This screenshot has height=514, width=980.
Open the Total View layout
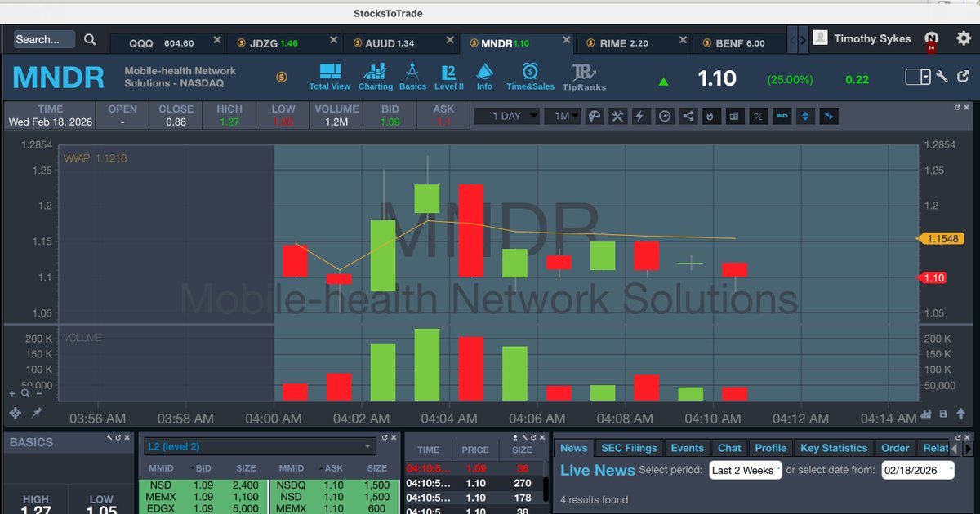pos(329,77)
